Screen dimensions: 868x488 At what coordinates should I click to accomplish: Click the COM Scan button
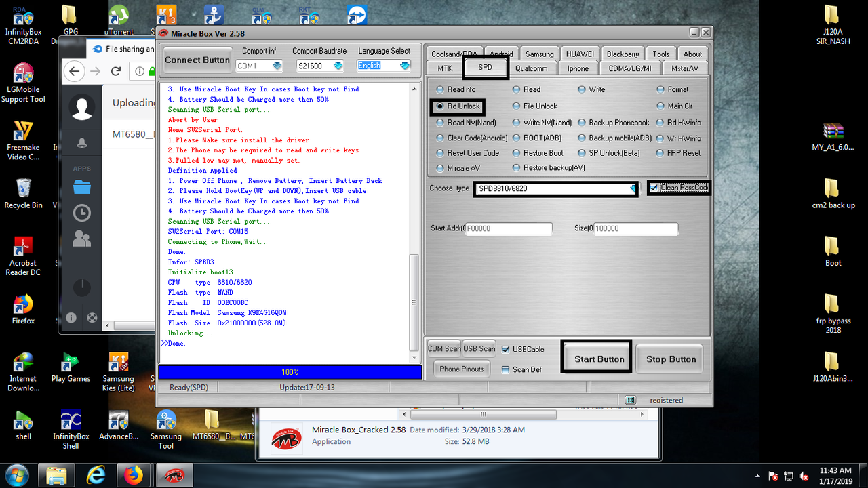click(443, 349)
